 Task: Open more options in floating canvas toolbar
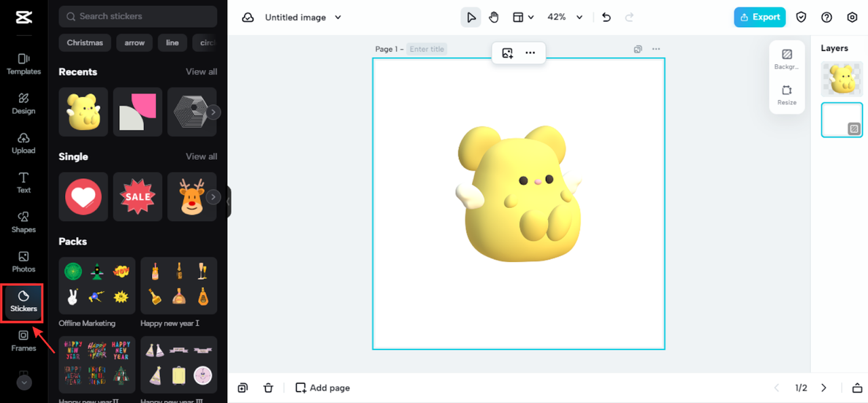530,53
